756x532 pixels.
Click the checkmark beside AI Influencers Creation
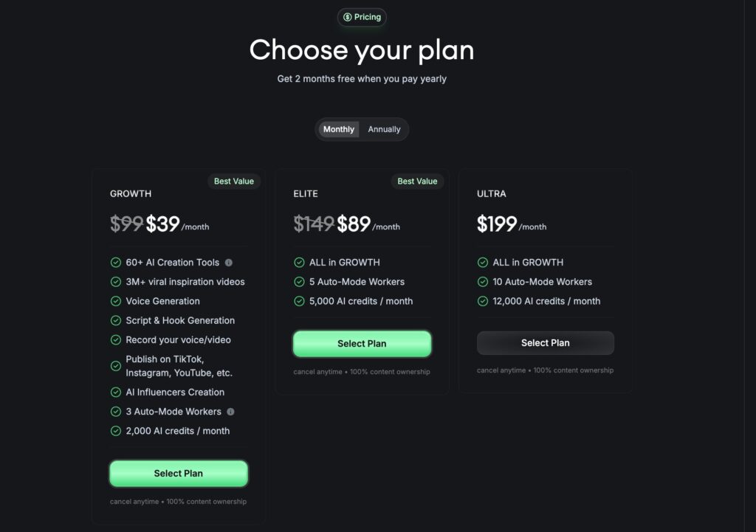pos(117,392)
